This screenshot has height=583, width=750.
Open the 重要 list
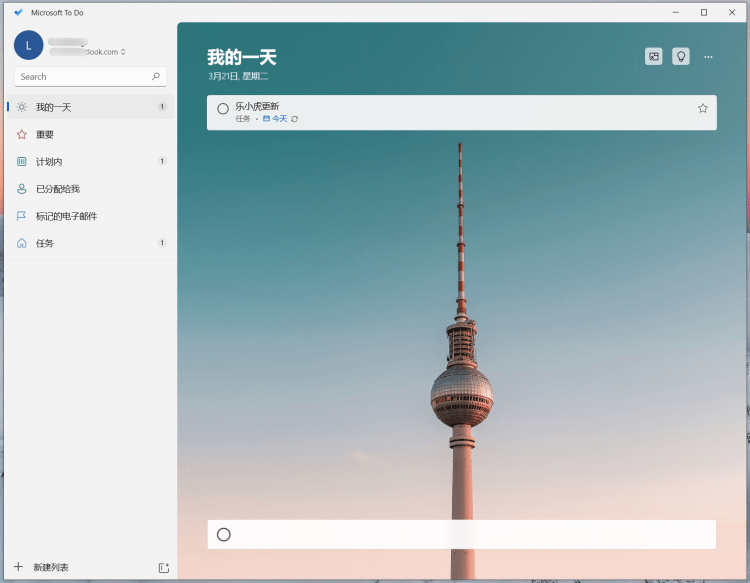pos(91,134)
